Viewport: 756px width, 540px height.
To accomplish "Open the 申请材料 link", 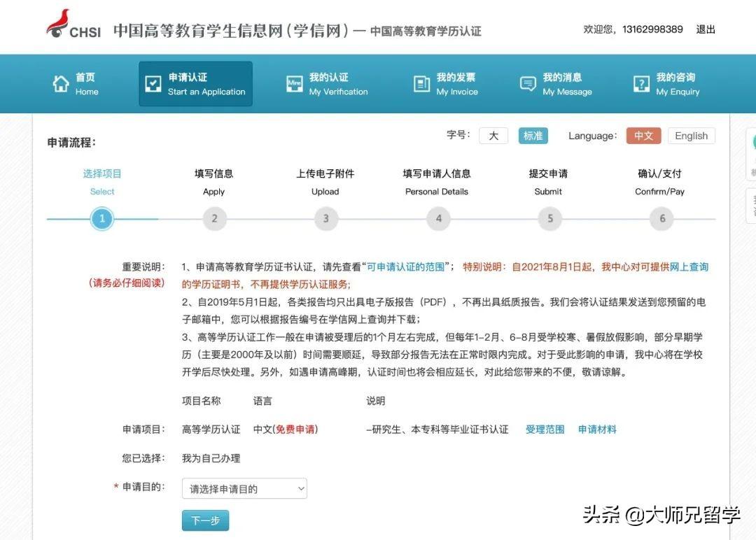I will pos(597,429).
